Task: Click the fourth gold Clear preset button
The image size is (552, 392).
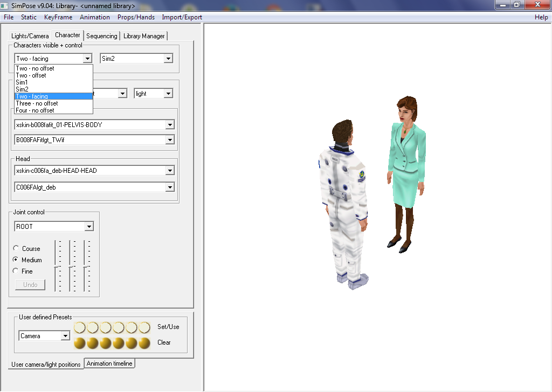Action: pyautogui.click(x=119, y=343)
